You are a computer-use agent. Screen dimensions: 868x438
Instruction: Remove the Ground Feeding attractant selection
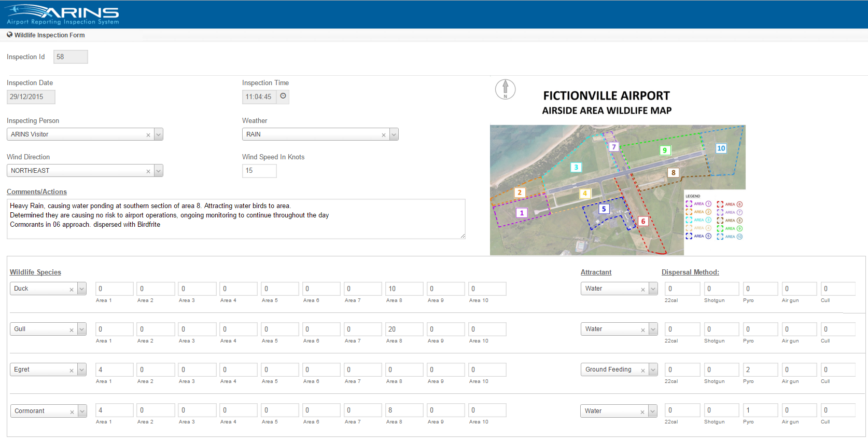pos(643,371)
